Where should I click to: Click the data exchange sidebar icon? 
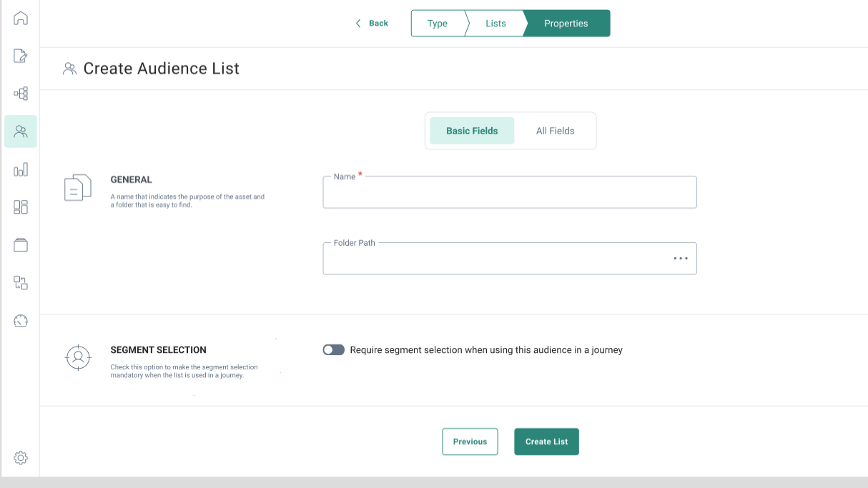21,283
